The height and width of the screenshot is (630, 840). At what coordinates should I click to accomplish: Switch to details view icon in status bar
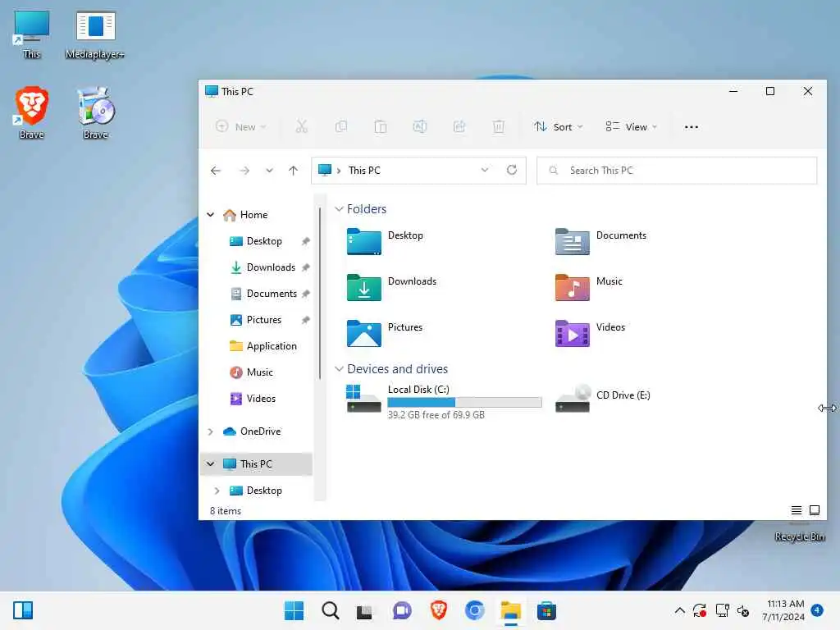pos(797,510)
